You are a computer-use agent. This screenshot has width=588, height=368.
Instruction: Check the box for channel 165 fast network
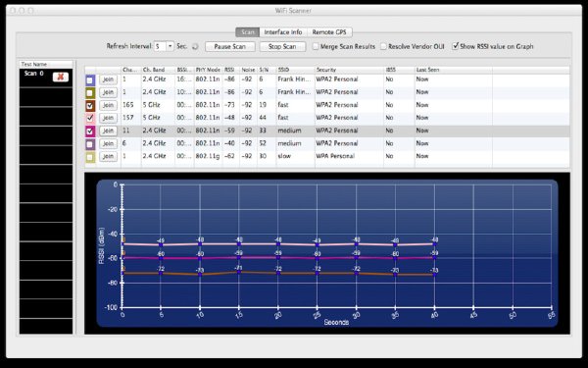(x=90, y=106)
